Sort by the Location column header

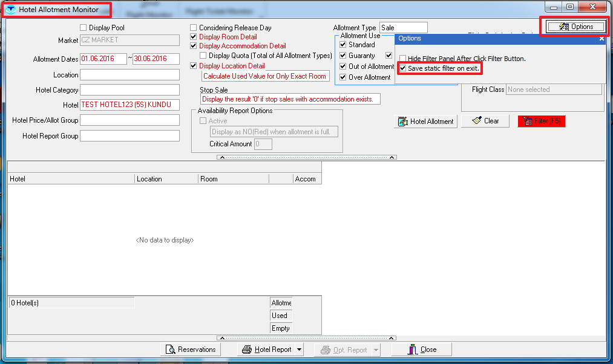click(166, 179)
